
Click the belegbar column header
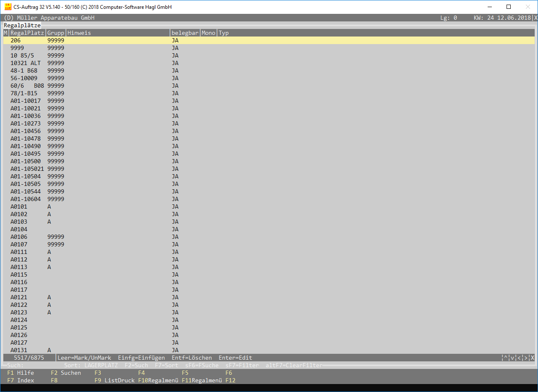pos(185,33)
